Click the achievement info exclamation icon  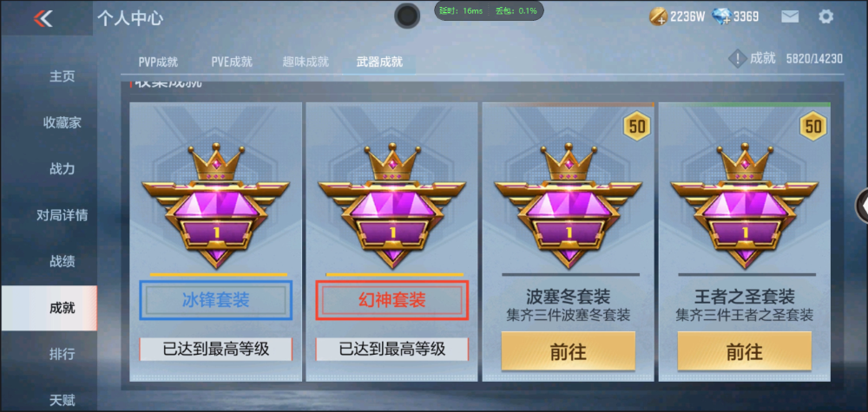coord(737,59)
